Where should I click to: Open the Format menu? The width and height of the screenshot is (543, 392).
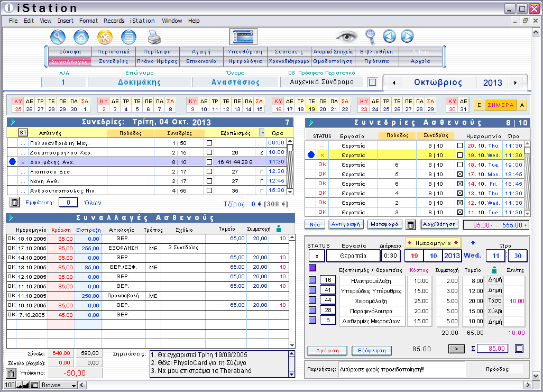click(88, 21)
